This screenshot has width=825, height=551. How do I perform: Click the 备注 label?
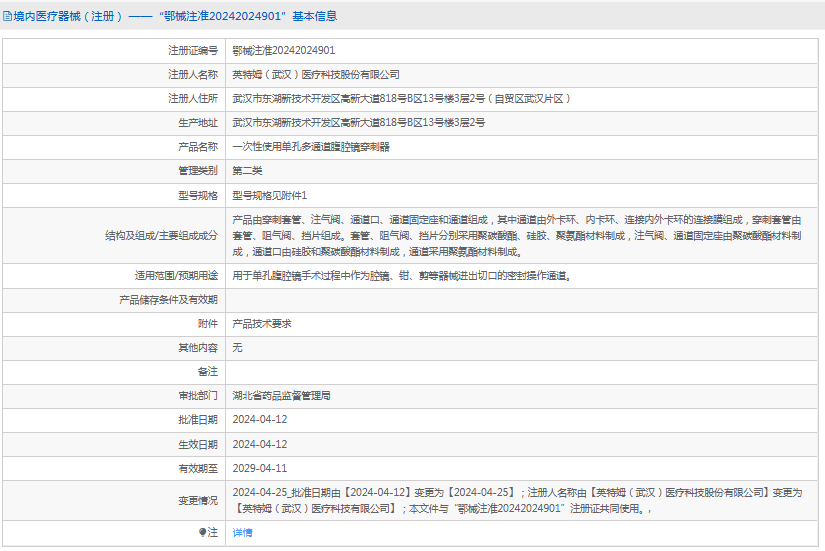coord(208,372)
